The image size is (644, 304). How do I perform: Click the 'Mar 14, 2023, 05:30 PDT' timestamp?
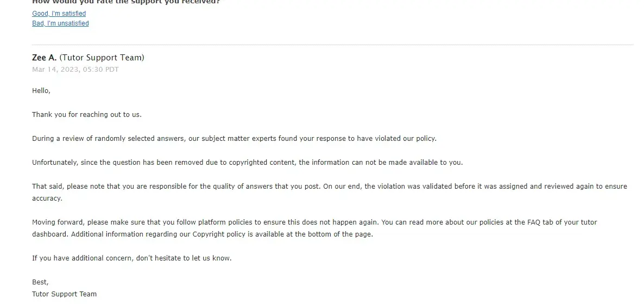(x=75, y=70)
